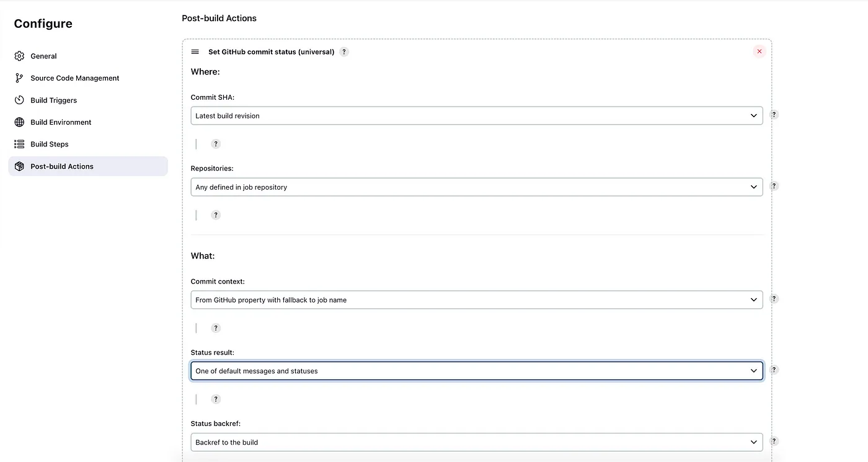Open help for the Commit SHA field
The width and height of the screenshot is (868, 462).
[774, 115]
